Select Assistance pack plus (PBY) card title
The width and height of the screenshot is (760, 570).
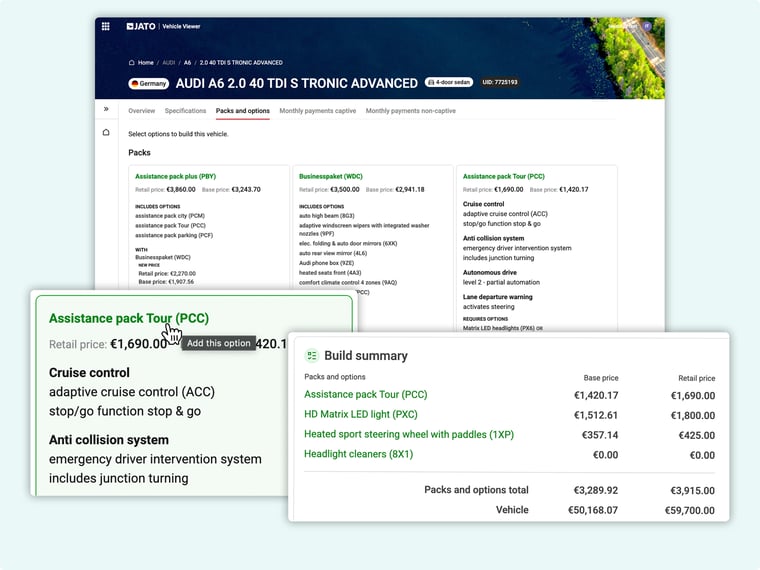pos(175,176)
